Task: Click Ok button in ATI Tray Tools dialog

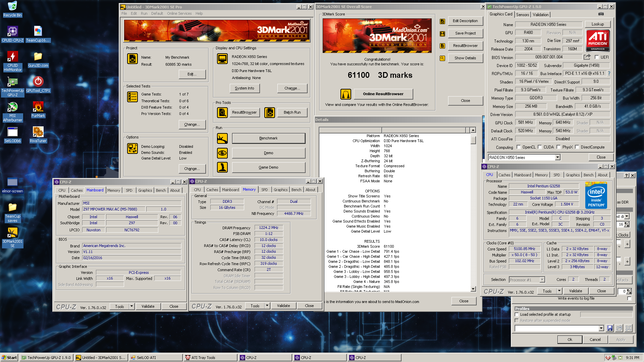Action: pos(570,340)
